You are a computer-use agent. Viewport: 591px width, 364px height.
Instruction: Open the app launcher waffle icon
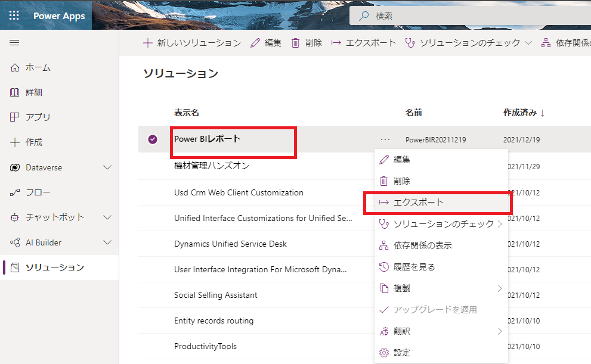[x=14, y=15]
